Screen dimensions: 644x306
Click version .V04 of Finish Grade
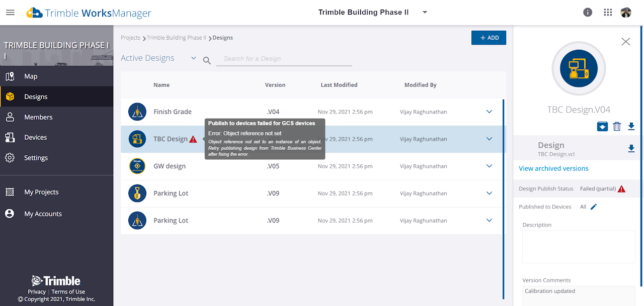coord(273,112)
